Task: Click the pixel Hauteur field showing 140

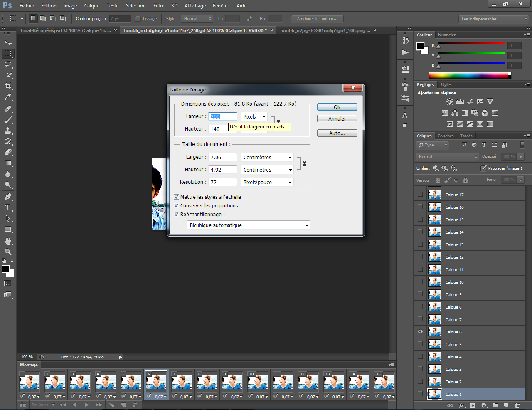Action: point(218,129)
